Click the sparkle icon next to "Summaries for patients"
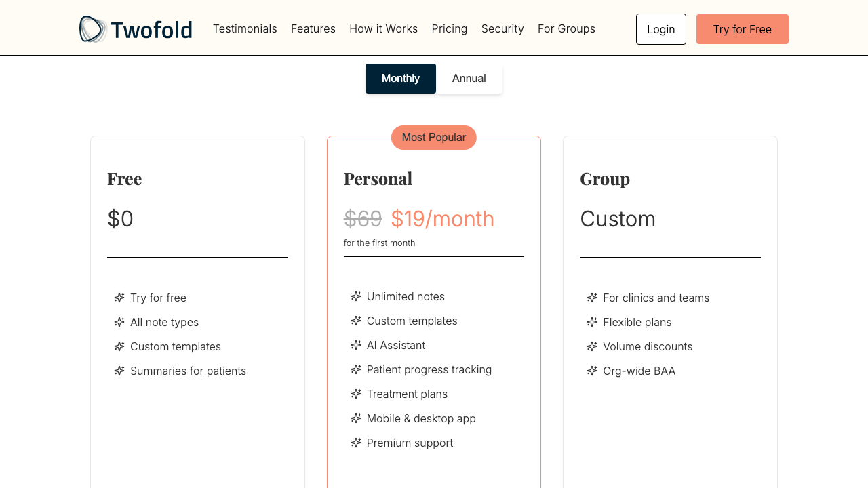This screenshot has width=868, height=488. tap(119, 371)
